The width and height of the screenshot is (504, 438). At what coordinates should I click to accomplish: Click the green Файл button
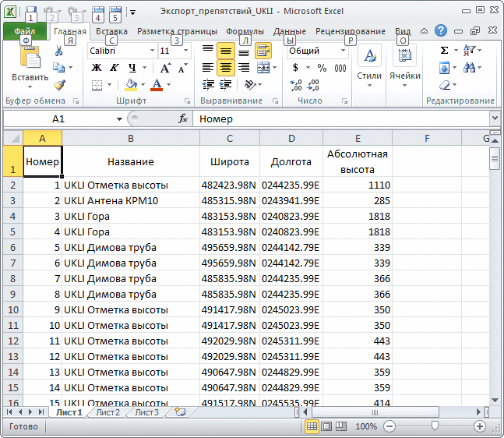(24, 31)
